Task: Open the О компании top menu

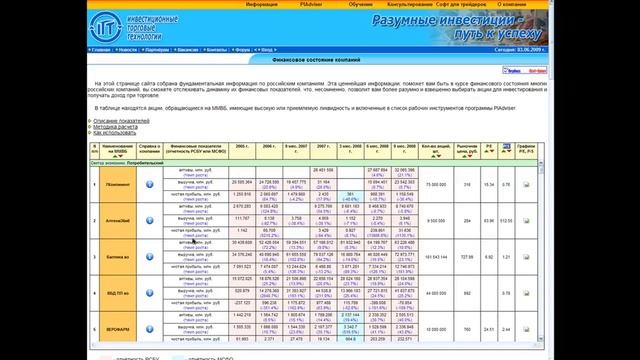Action: [x=512, y=4]
